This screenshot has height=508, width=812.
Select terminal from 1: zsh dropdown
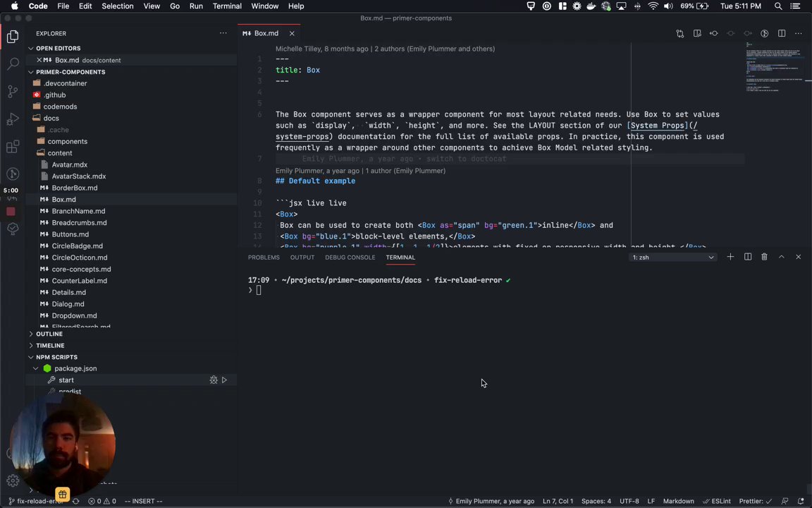point(672,257)
